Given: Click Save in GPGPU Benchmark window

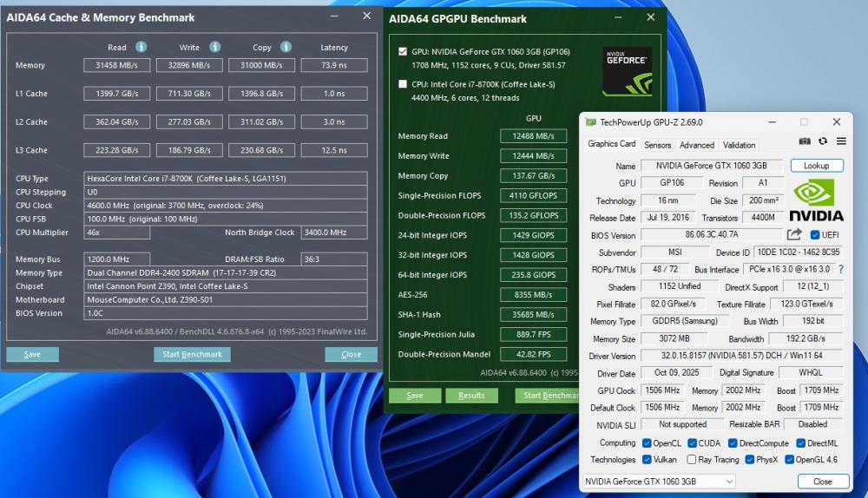Looking at the screenshot, I should pyautogui.click(x=415, y=395).
